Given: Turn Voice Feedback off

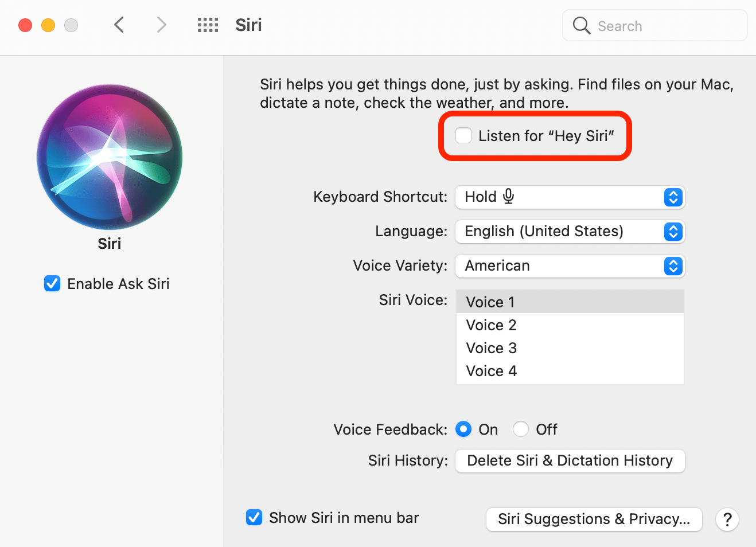Looking at the screenshot, I should (520, 429).
